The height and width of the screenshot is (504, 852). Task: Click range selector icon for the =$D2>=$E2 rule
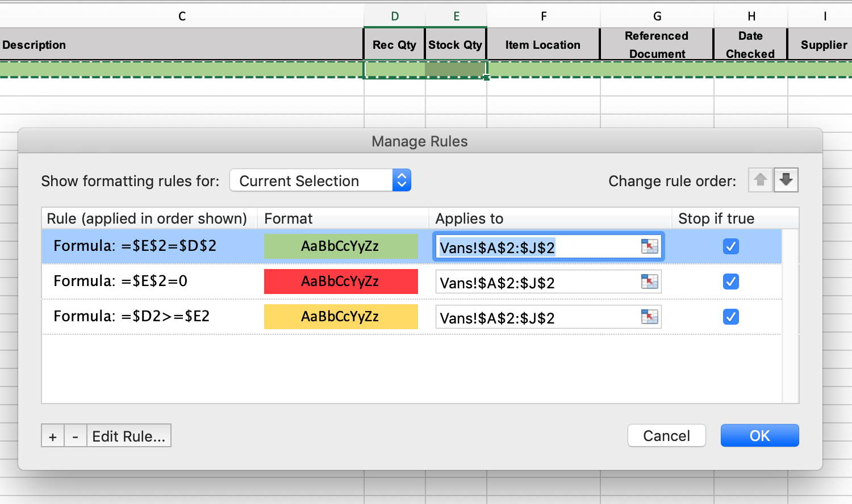pos(649,317)
